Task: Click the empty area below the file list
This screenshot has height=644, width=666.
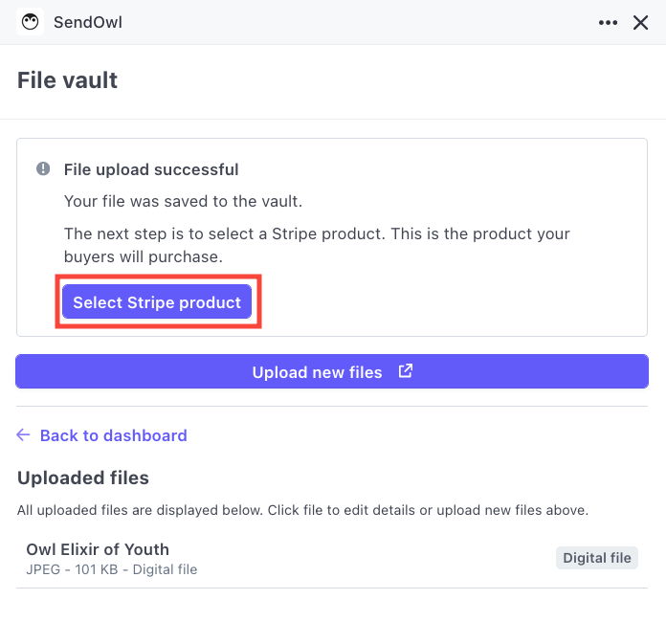Action: tap(332, 616)
